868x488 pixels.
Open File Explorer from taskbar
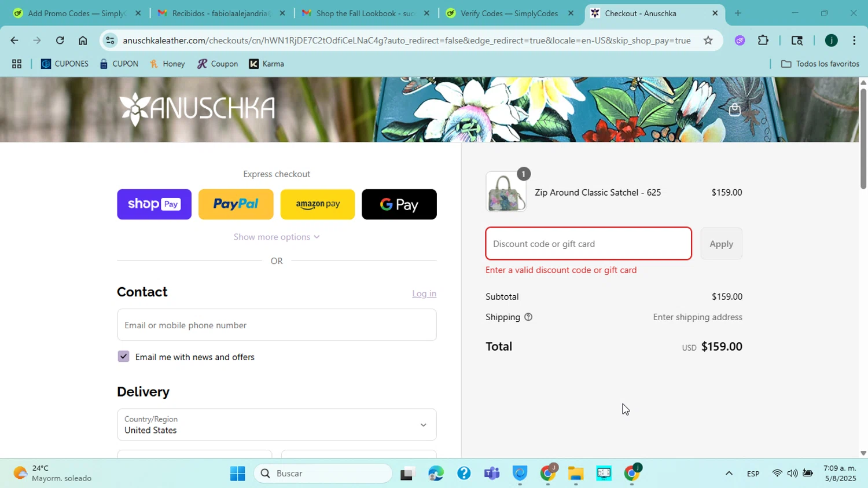point(576,474)
